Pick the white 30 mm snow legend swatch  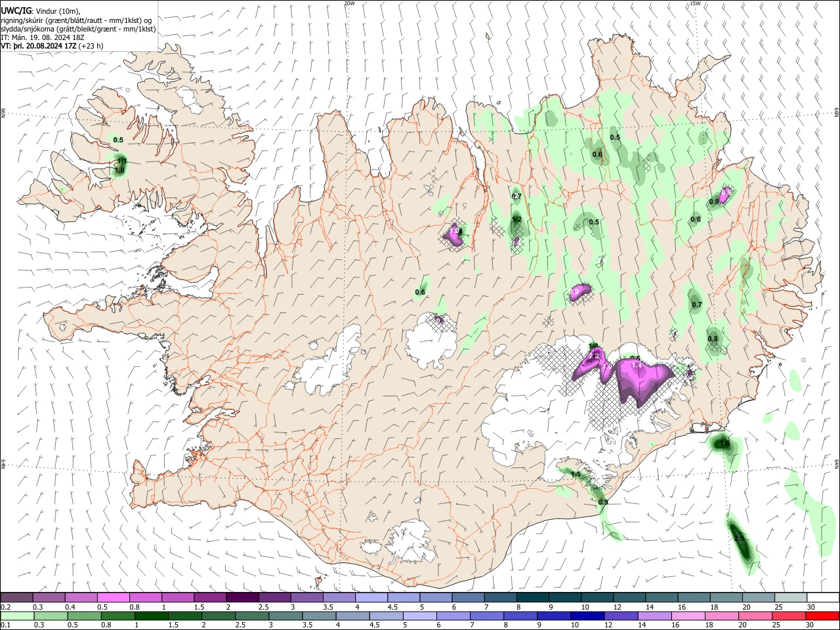coord(823,598)
